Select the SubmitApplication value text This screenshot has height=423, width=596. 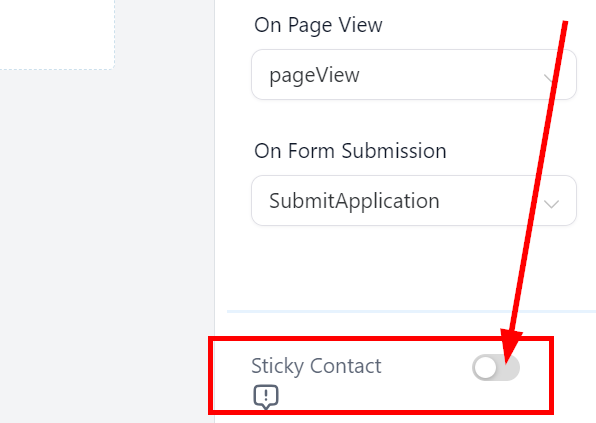pyautogui.click(x=354, y=201)
